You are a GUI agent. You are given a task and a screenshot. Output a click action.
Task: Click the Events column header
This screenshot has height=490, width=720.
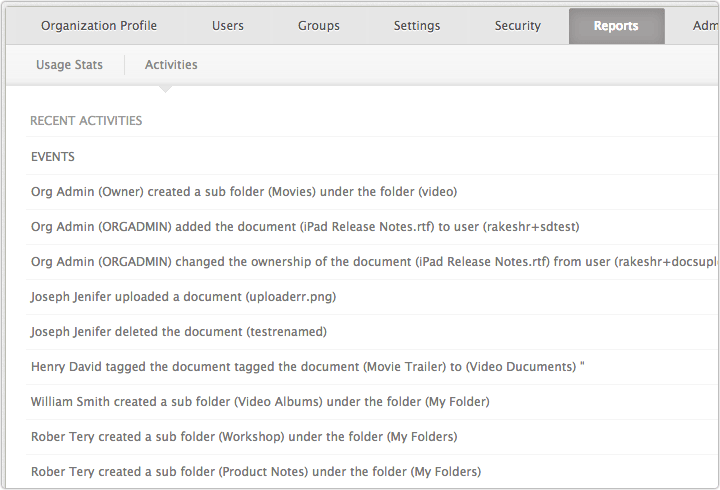click(53, 157)
